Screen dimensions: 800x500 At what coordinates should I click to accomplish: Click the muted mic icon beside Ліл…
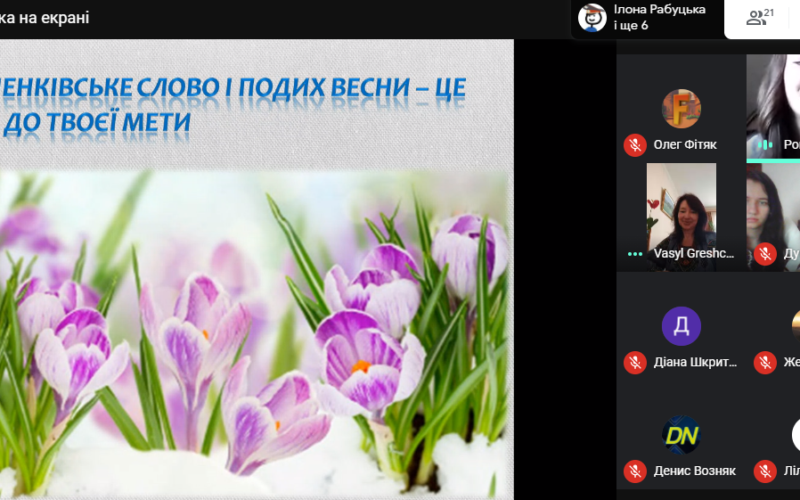pyautogui.click(x=765, y=471)
